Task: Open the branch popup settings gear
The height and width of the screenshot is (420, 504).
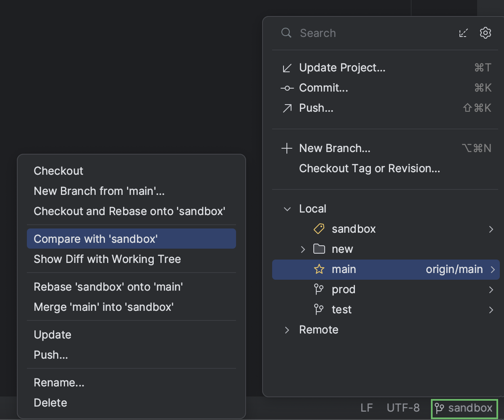Action: point(486,33)
